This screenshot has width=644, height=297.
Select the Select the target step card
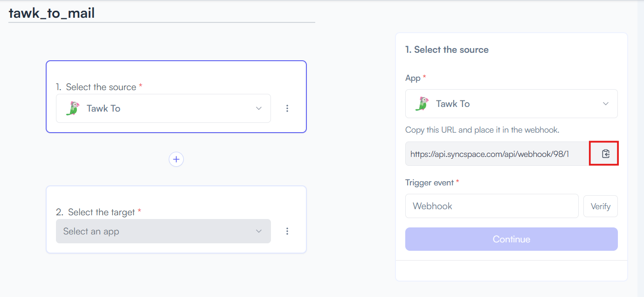coord(176,219)
